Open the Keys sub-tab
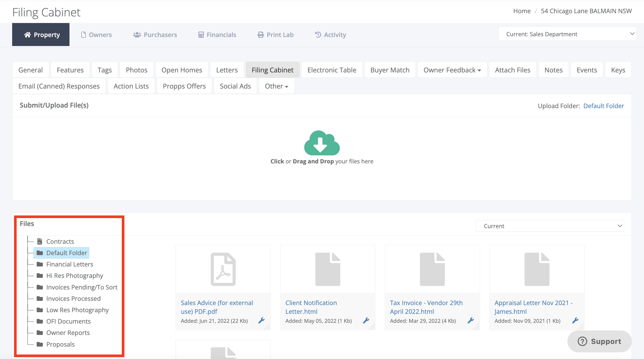The width and height of the screenshot is (644, 359). 618,70
